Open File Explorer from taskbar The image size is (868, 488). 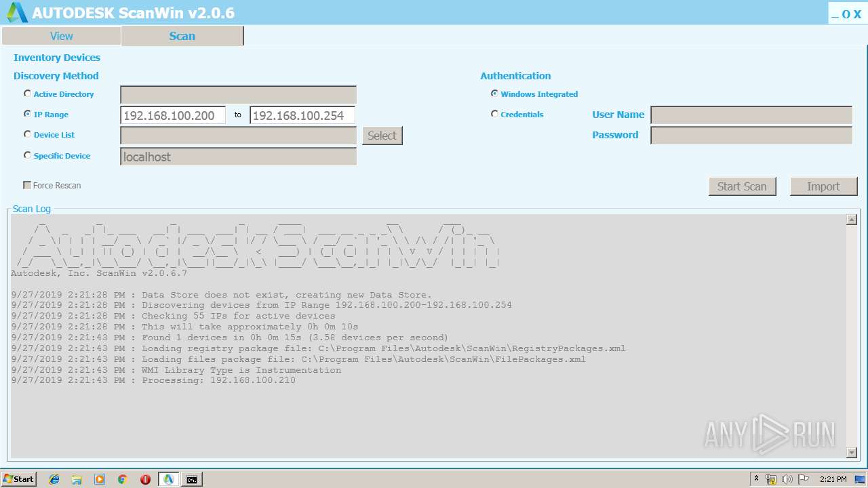(x=77, y=479)
